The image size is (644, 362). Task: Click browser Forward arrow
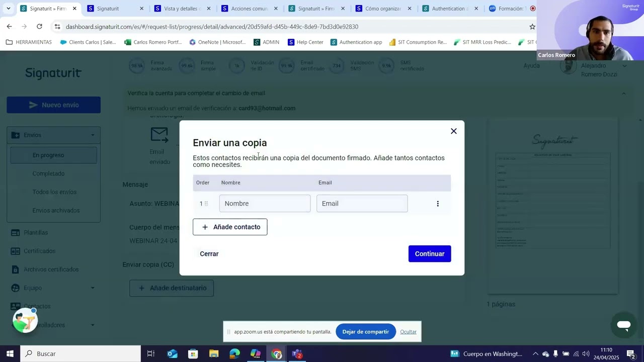click(x=25, y=26)
